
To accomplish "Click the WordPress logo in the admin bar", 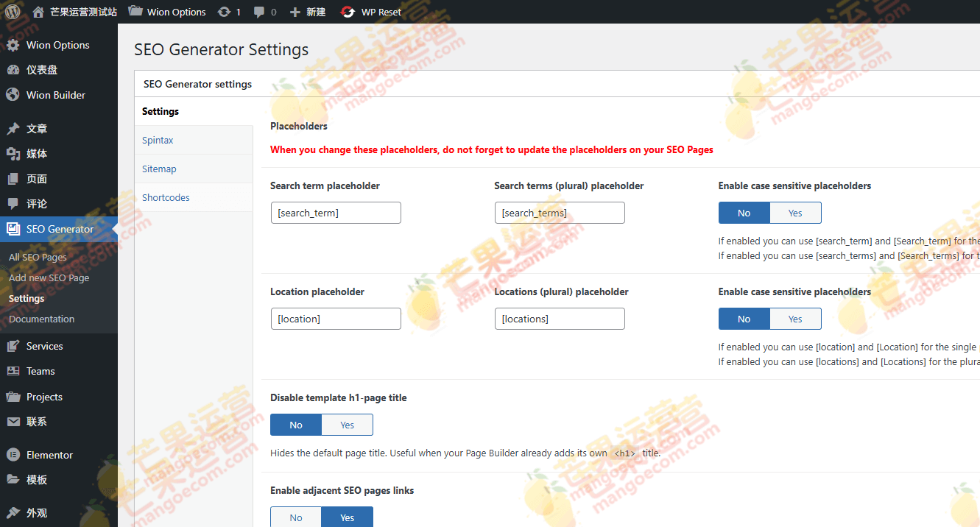I will pos(12,11).
